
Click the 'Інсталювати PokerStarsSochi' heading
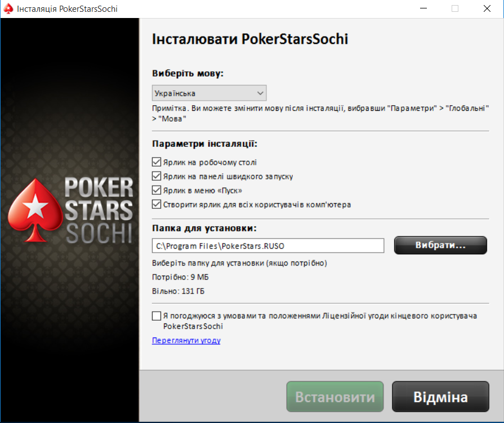pos(250,39)
